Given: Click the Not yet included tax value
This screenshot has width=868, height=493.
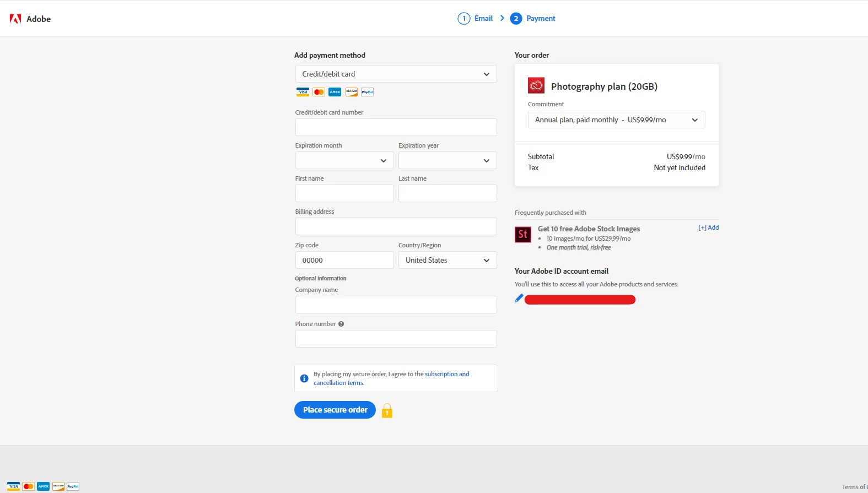Looking at the screenshot, I should pyautogui.click(x=680, y=167).
